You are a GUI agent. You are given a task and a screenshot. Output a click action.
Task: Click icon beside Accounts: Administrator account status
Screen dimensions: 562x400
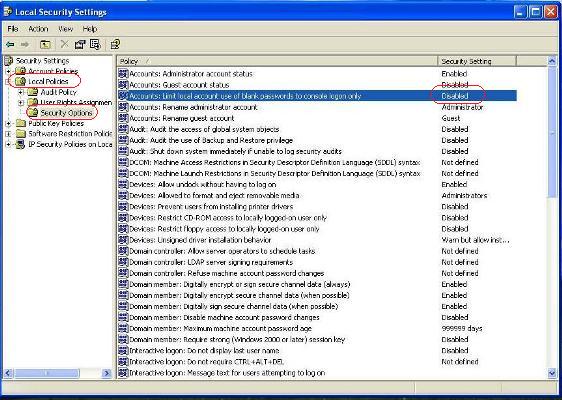123,74
